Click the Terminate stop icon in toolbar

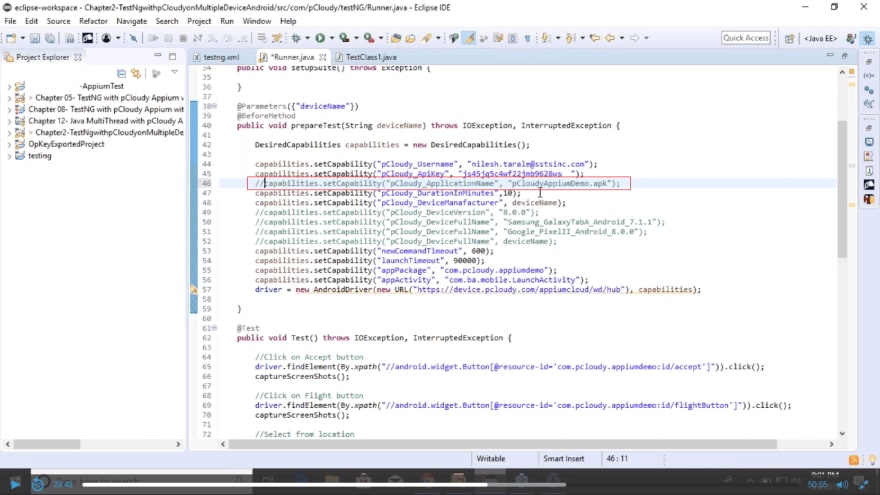(x=183, y=38)
